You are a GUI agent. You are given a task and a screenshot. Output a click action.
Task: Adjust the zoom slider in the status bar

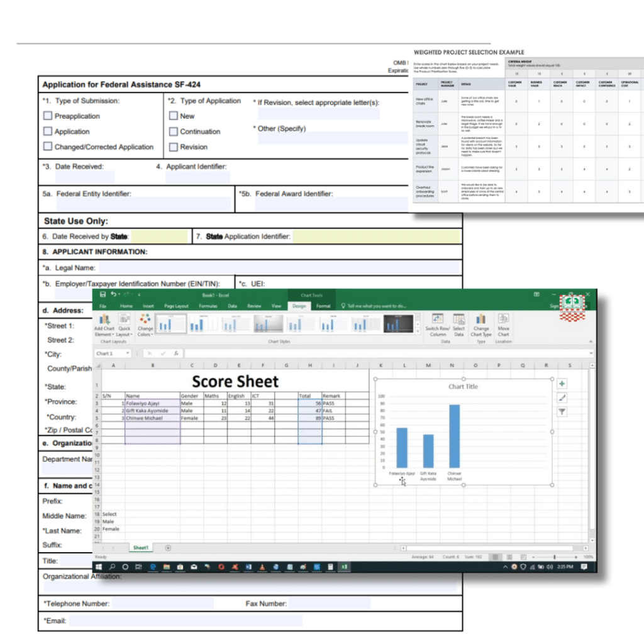(555, 557)
